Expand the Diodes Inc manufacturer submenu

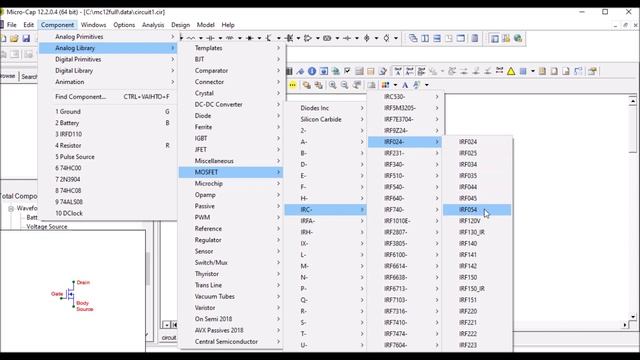(x=325, y=108)
